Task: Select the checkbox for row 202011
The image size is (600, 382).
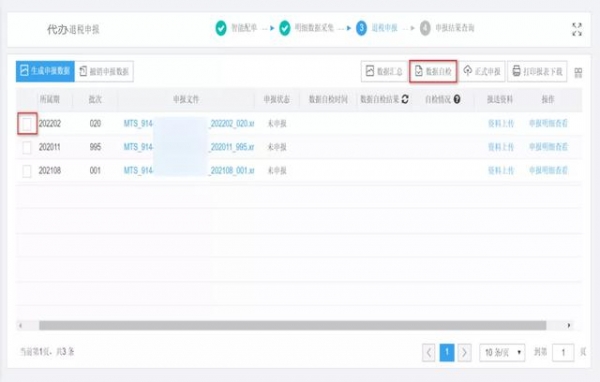Action: click(x=27, y=147)
